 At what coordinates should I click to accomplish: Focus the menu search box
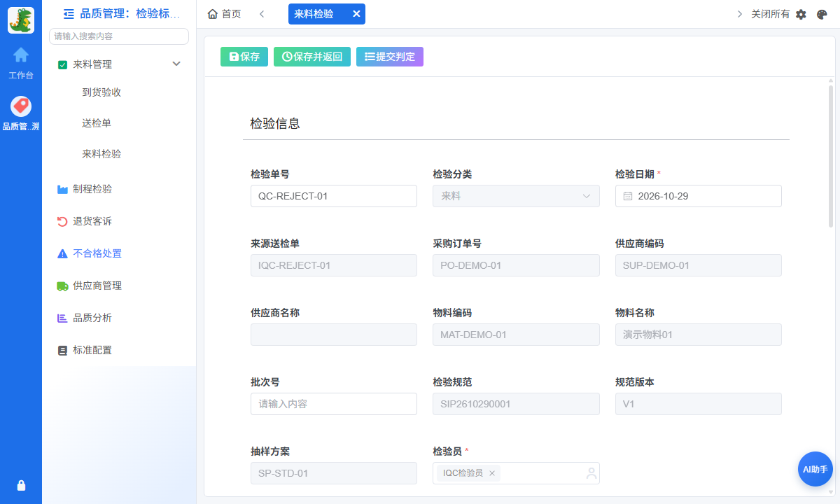[x=119, y=36]
